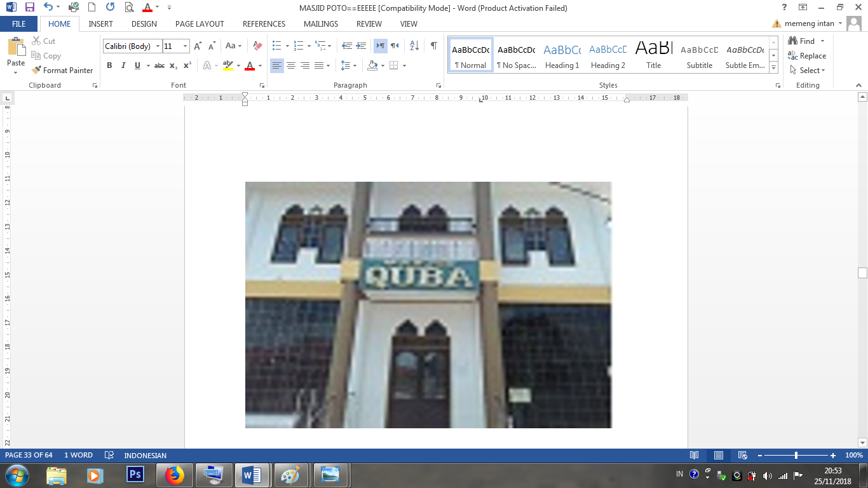Viewport: 868px width, 488px height.
Task: Click the zoom slider handle
Action: coord(796,456)
